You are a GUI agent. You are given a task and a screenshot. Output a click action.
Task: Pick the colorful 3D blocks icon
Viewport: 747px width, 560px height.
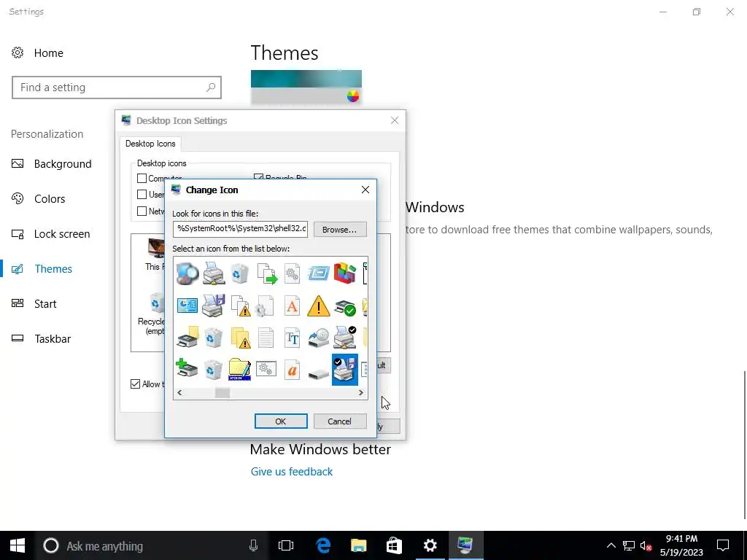click(x=345, y=274)
